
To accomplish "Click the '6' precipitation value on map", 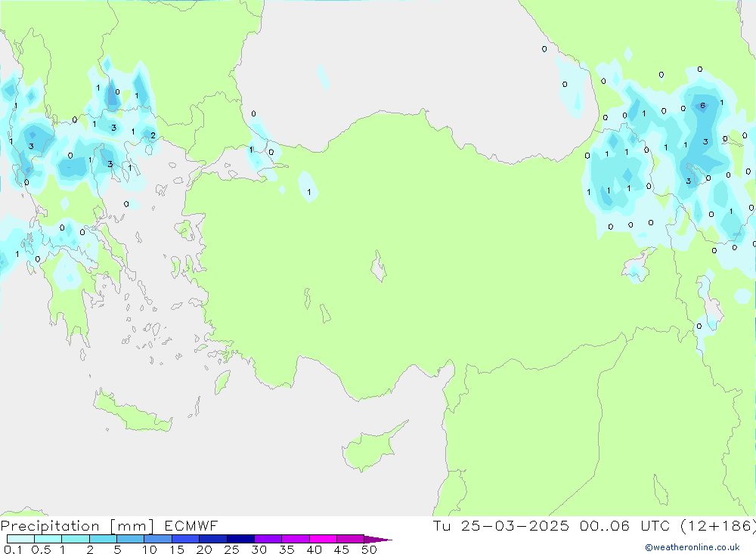I will [x=703, y=106].
